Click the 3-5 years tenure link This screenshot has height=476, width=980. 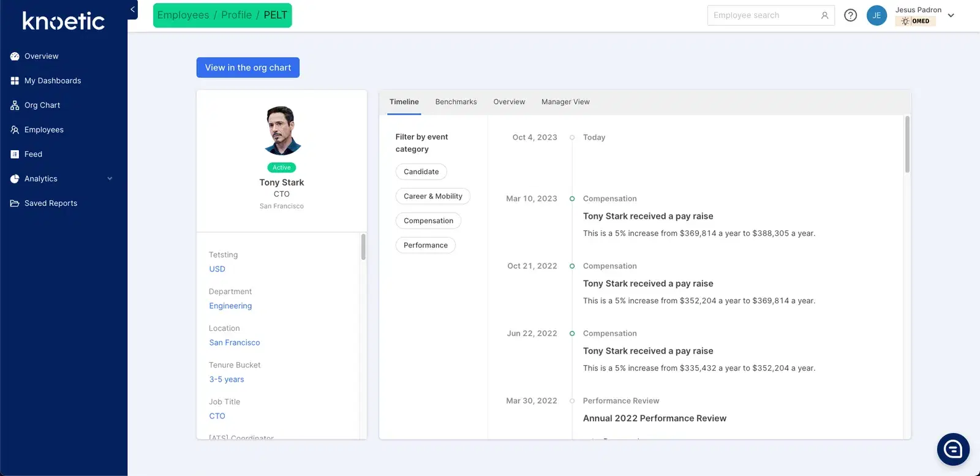[227, 379]
